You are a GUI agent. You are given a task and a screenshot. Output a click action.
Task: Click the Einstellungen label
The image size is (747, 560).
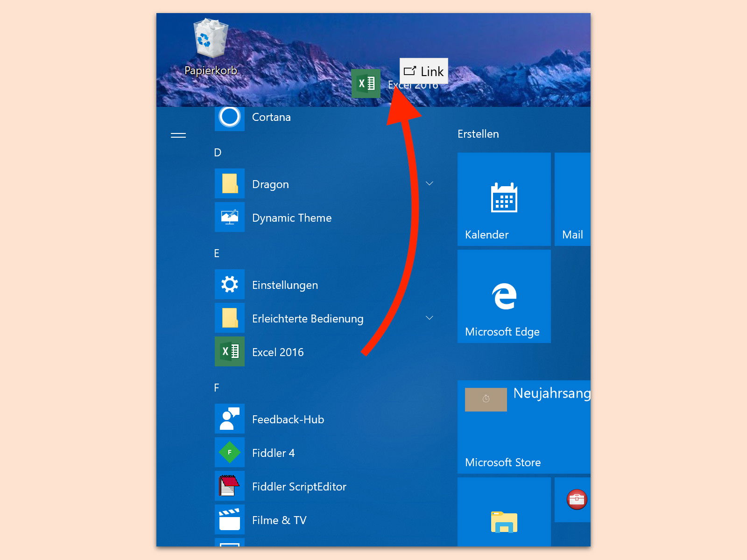tap(285, 285)
